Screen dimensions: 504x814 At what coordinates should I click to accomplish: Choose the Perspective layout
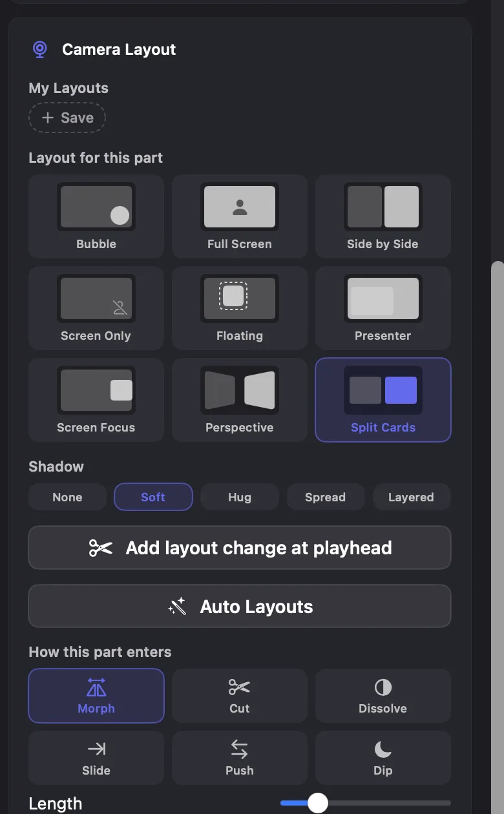pyautogui.click(x=240, y=399)
